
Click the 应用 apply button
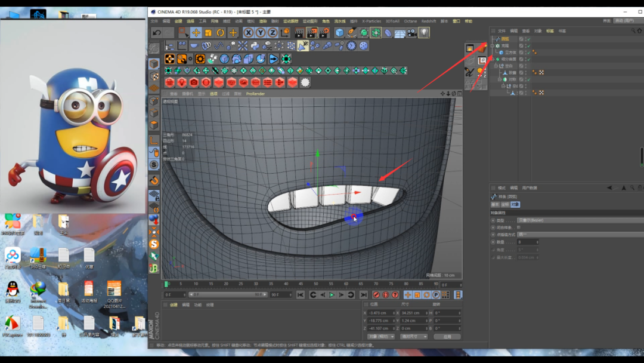447,337
